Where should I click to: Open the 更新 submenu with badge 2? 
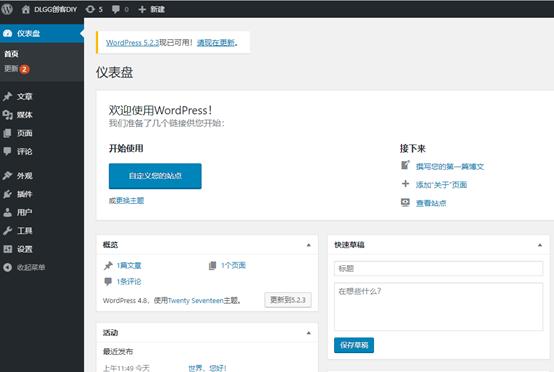click(16, 69)
